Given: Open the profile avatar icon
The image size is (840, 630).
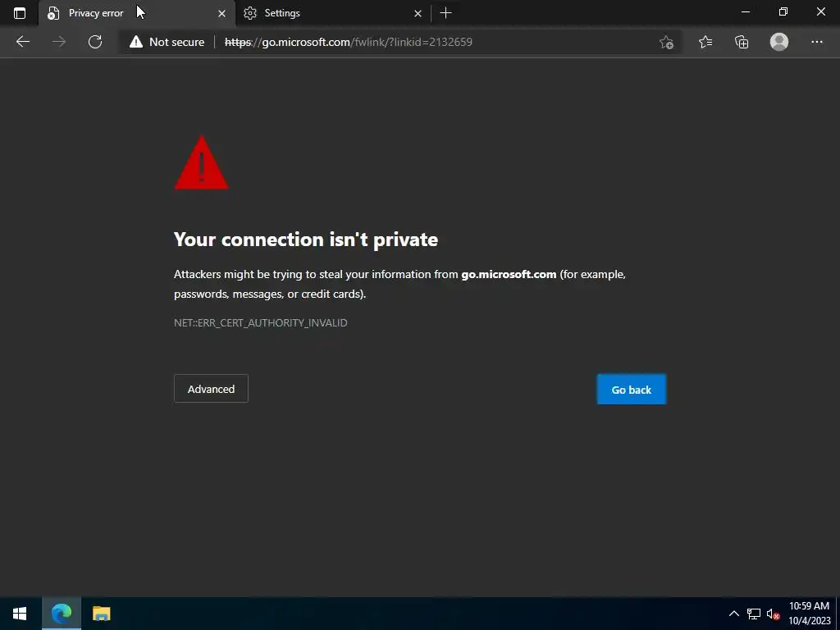Looking at the screenshot, I should [x=779, y=42].
